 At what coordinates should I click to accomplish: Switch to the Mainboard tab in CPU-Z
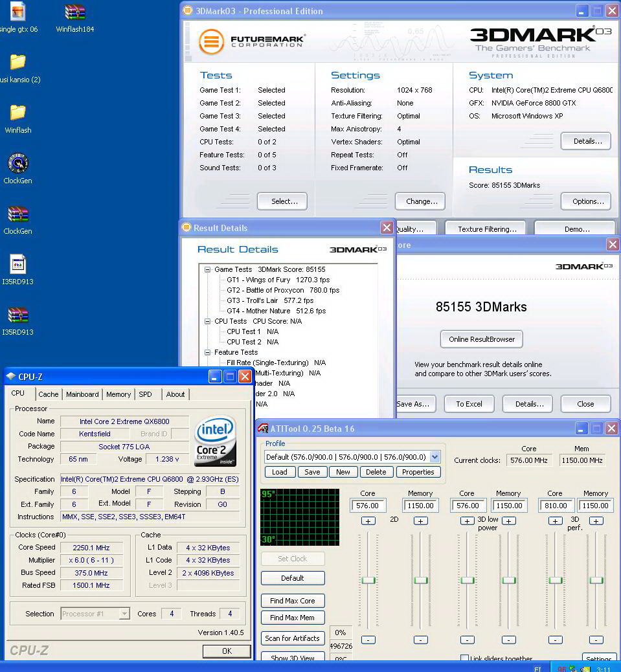82,394
